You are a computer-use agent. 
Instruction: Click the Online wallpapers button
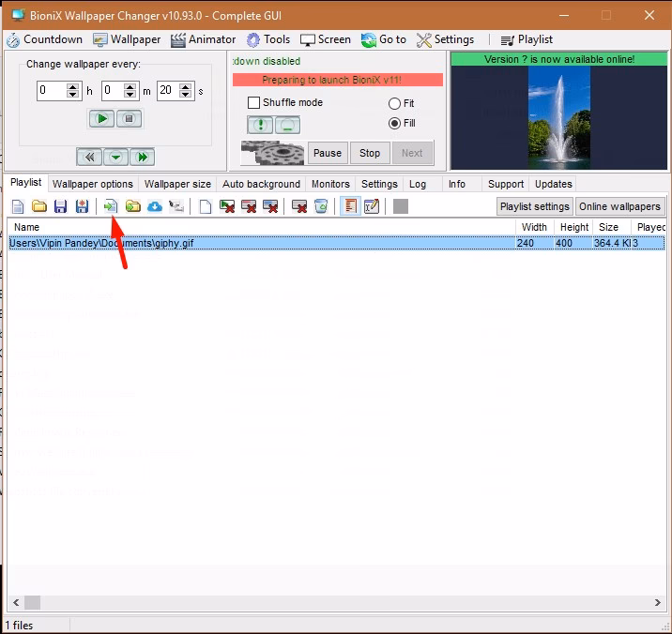[x=619, y=206]
